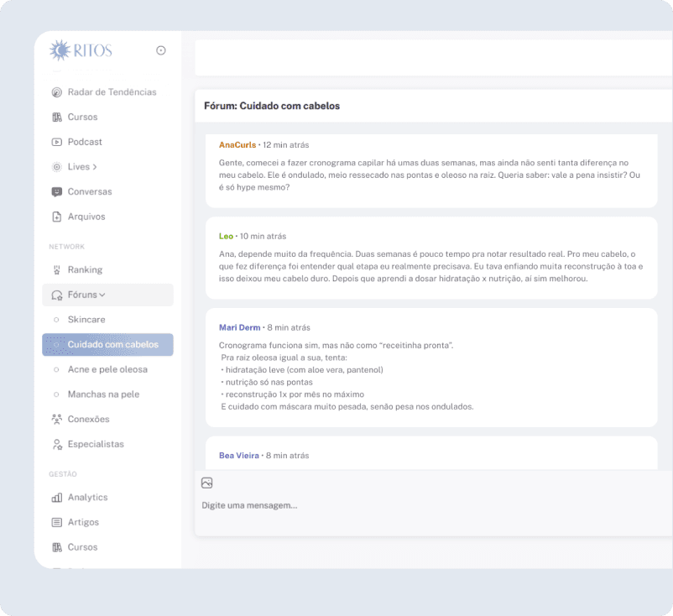Open the Conexões people icon

pyautogui.click(x=57, y=420)
